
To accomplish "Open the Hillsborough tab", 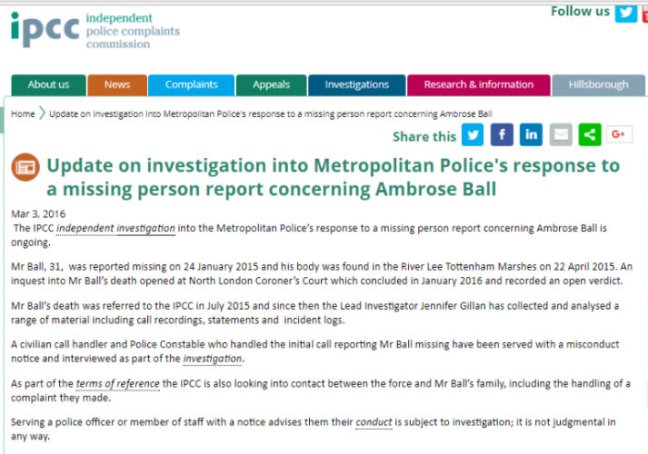I will pyautogui.click(x=598, y=85).
